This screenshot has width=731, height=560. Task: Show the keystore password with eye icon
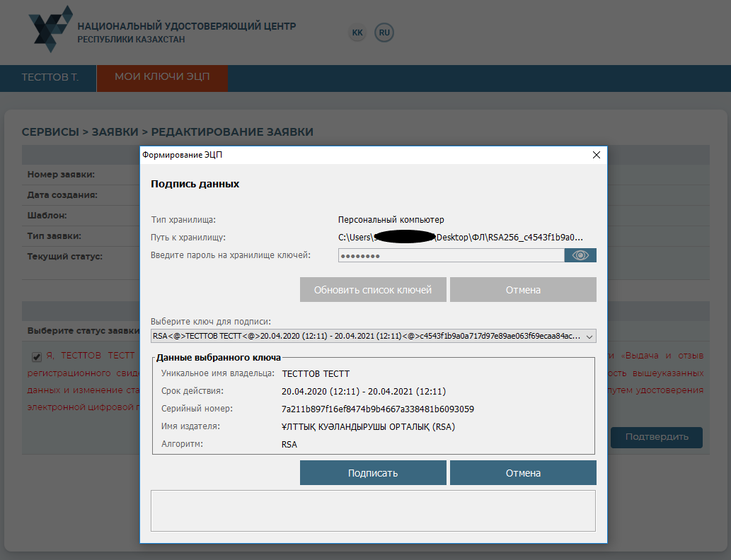coord(580,255)
